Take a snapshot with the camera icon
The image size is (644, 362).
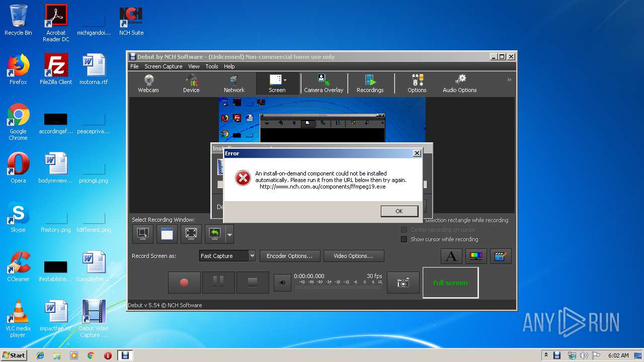point(403,283)
